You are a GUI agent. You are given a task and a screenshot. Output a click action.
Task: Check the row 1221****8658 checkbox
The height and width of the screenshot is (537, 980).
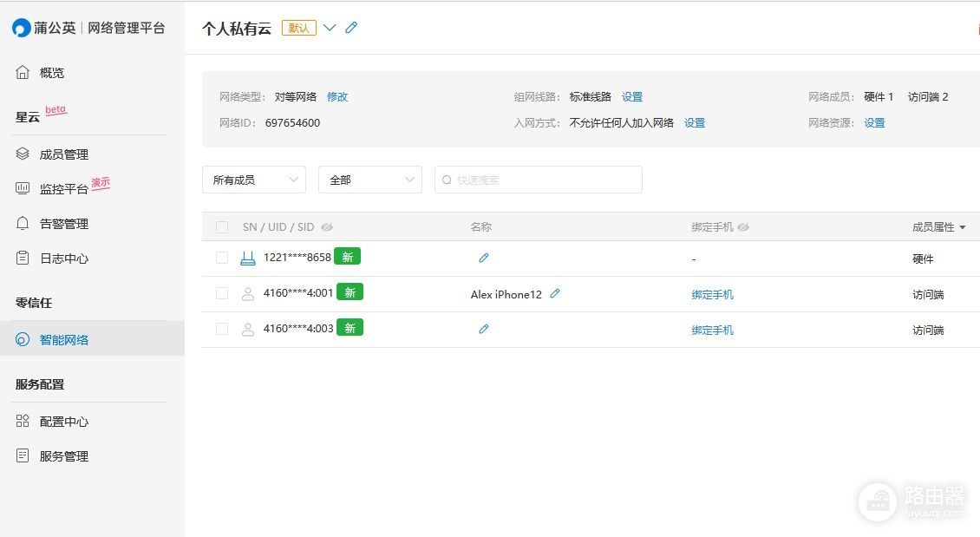tap(222, 258)
